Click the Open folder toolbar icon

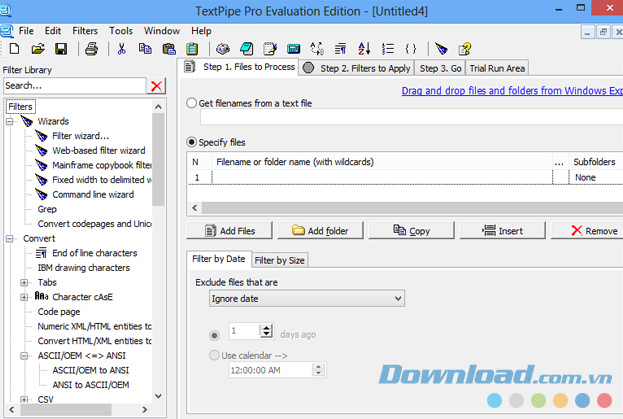[38, 49]
